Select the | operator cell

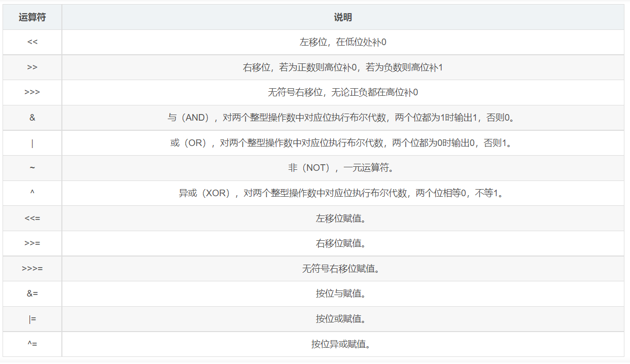(x=32, y=143)
